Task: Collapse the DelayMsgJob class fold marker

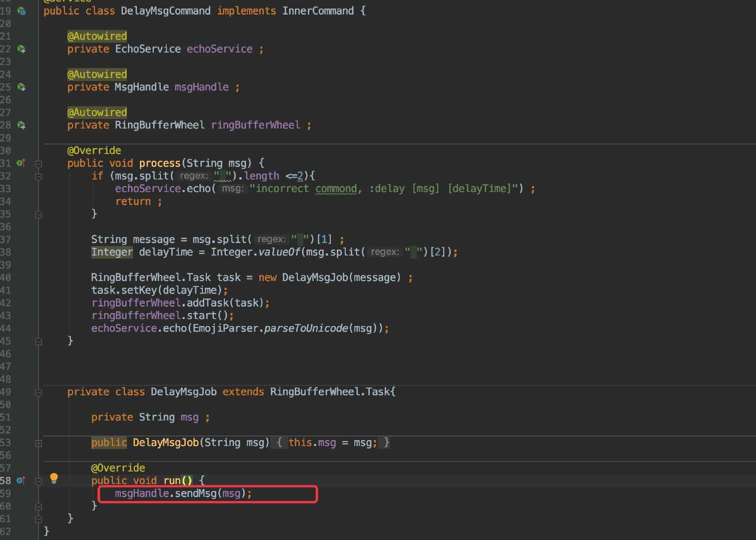Action: [x=38, y=392]
